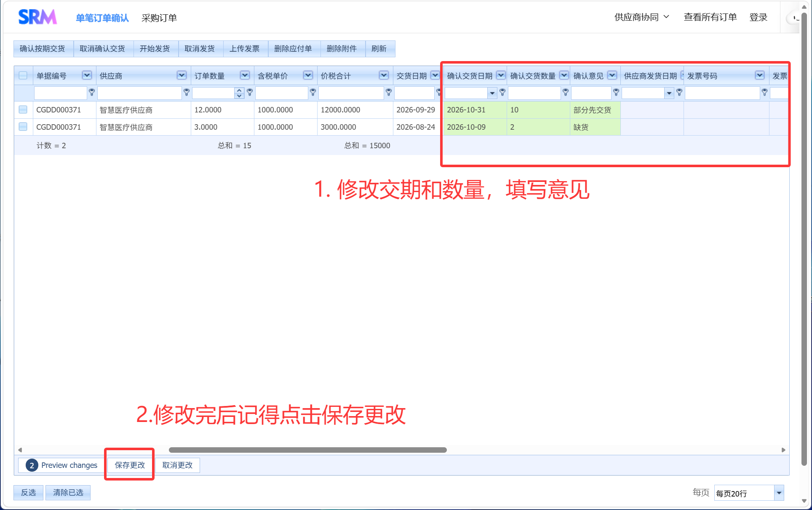Open 发票号码 column header dropdown

click(x=760, y=75)
